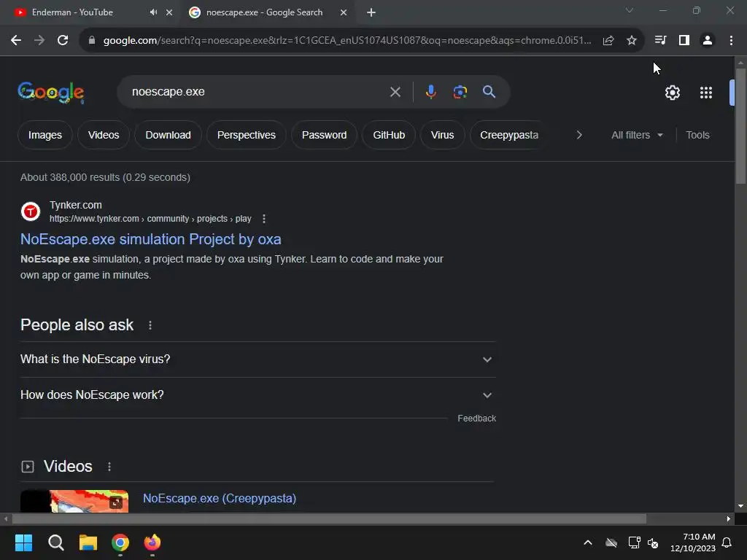Open the notifications bell
The width and height of the screenshot is (747, 560).
click(727, 542)
